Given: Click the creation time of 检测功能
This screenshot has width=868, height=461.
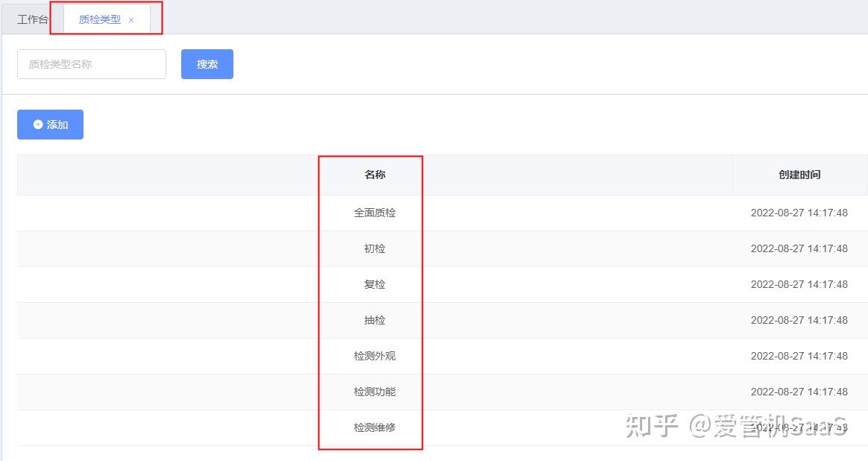Looking at the screenshot, I should point(799,392).
